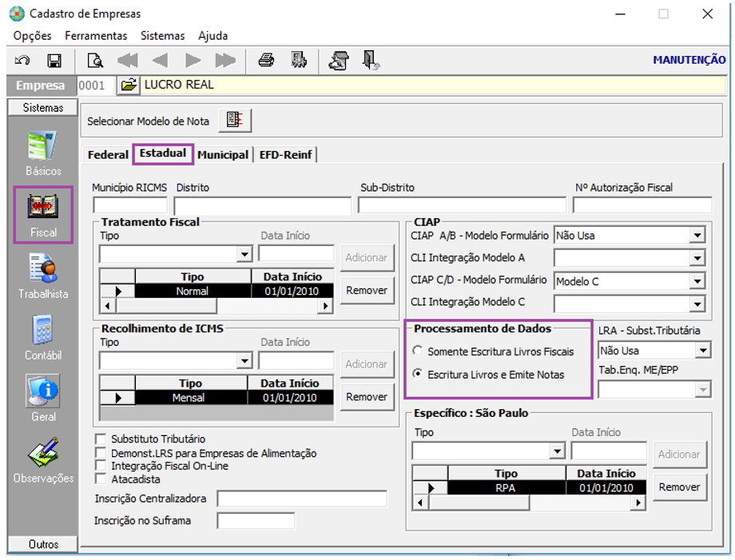The height and width of the screenshot is (560, 735).
Task: Click the Município RICMS input field
Action: [x=130, y=205]
